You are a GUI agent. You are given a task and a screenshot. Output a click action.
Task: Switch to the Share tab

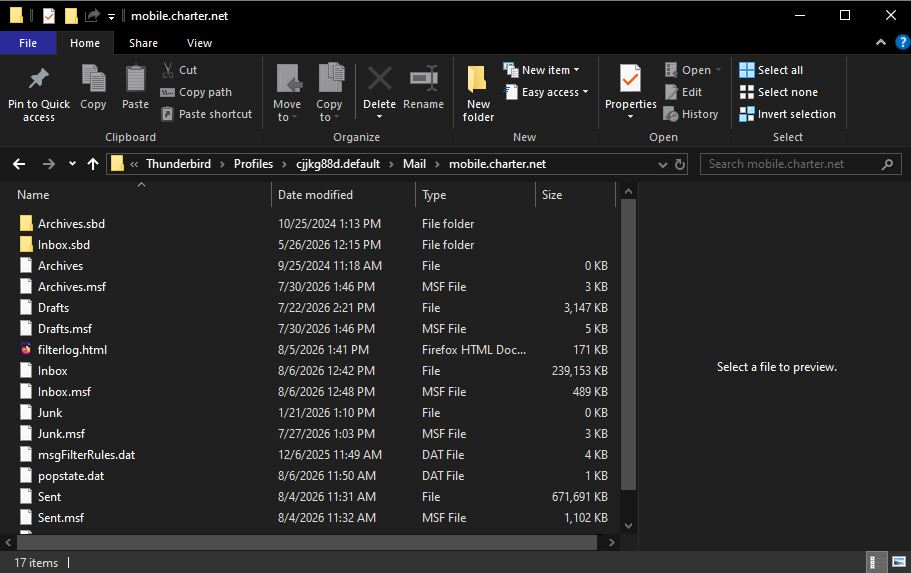pos(143,43)
